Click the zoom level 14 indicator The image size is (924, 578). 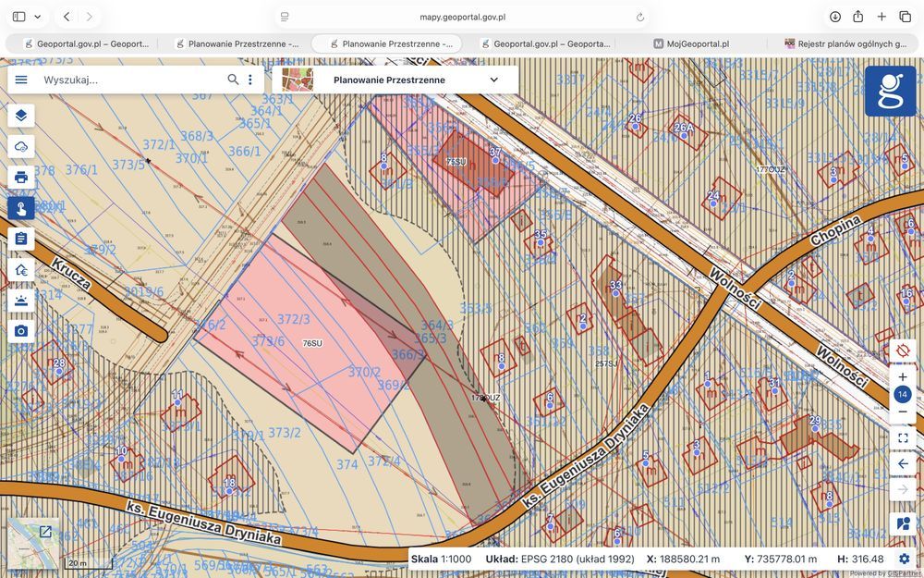click(x=902, y=395)
